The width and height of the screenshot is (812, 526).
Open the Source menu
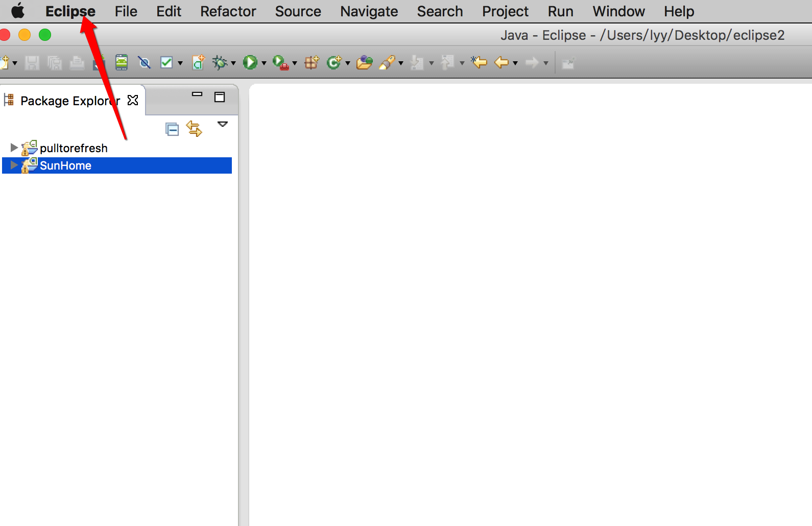pos(298,11)
